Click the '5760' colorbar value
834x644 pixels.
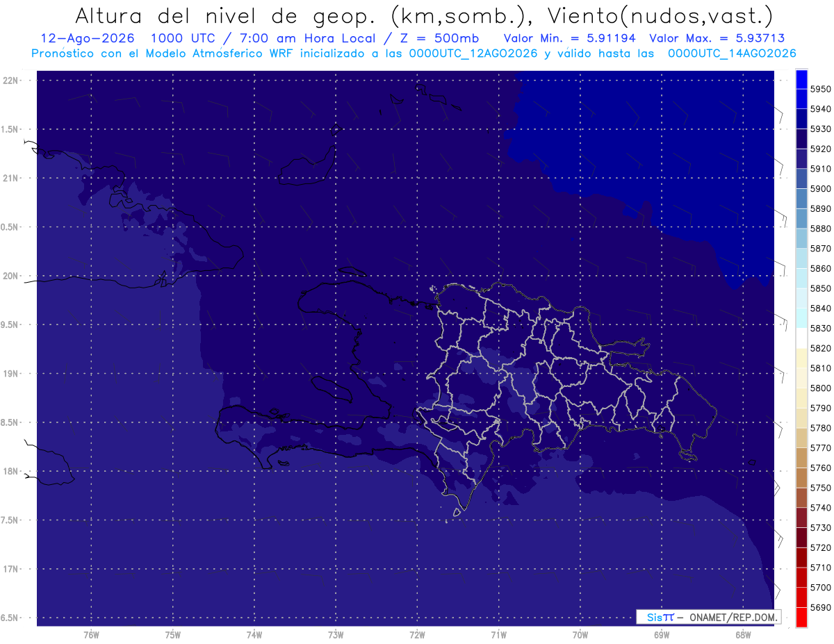tap(821, 468)
